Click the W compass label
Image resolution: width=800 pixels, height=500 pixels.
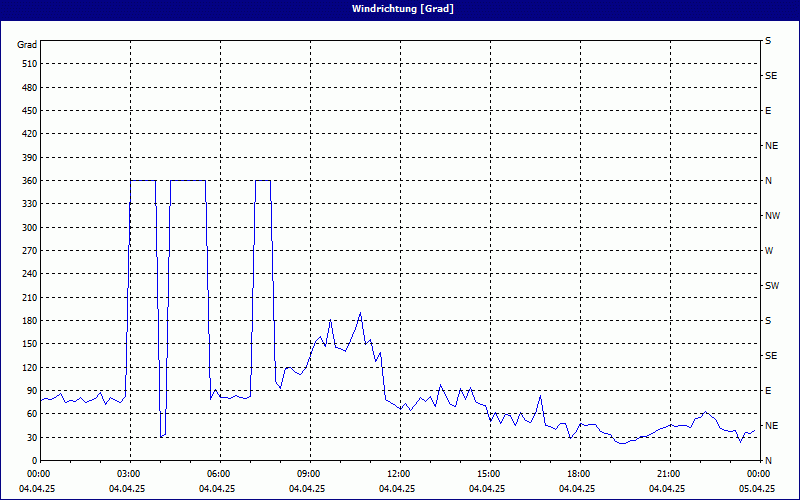point(769,251)
